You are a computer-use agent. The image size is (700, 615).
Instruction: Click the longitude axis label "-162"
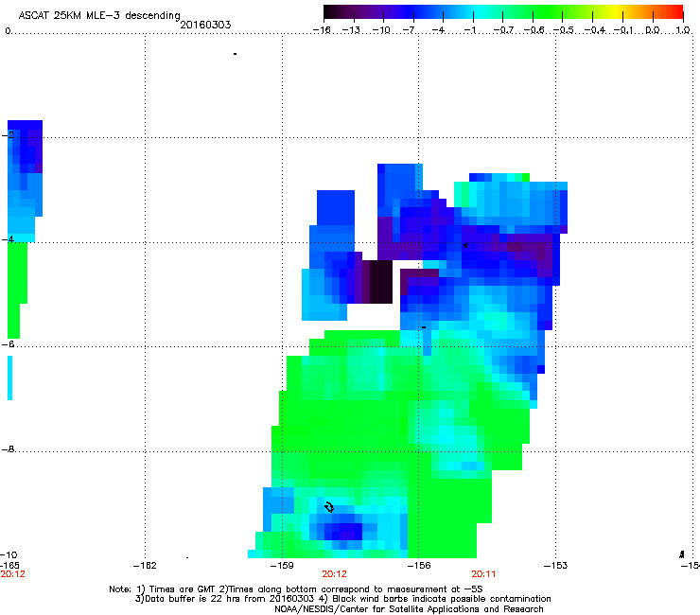point(145,566)
